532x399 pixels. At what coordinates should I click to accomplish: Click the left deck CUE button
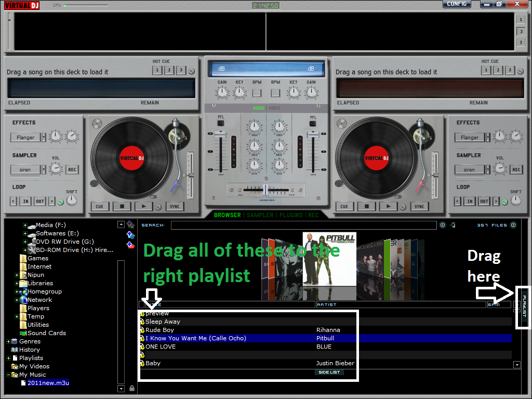(x=100, y=206)
